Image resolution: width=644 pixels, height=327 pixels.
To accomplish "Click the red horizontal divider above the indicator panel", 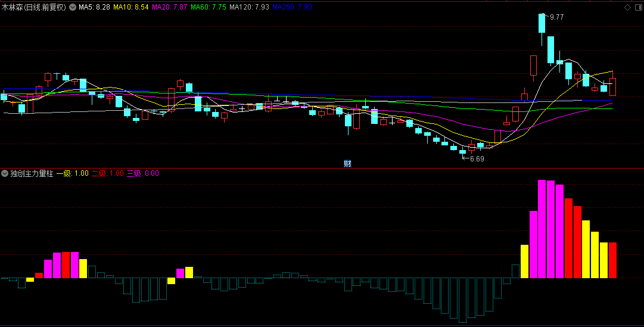I will pyautogui.click(x=322, y=168).
